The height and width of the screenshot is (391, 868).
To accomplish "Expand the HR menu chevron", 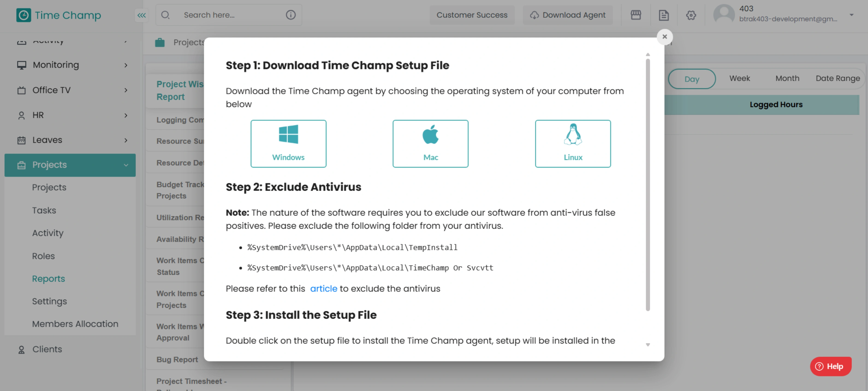I will pyautogui.click(x=126, y=116).
